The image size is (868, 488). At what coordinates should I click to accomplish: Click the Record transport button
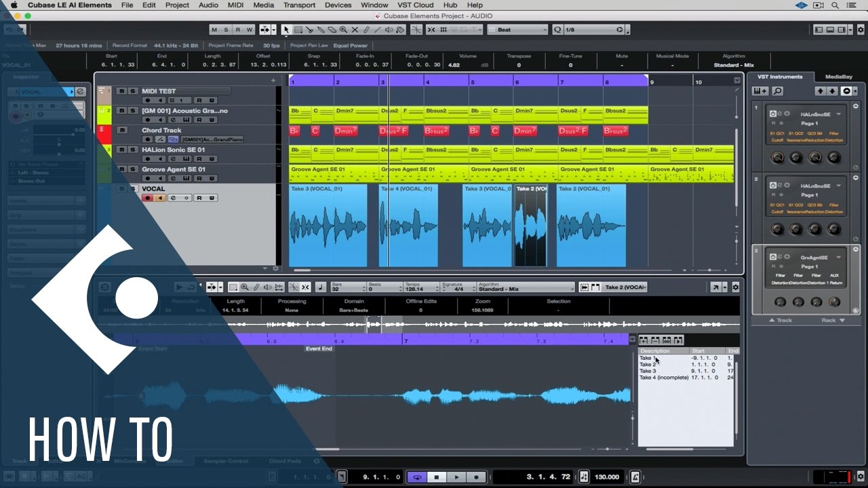coord(476,477)
